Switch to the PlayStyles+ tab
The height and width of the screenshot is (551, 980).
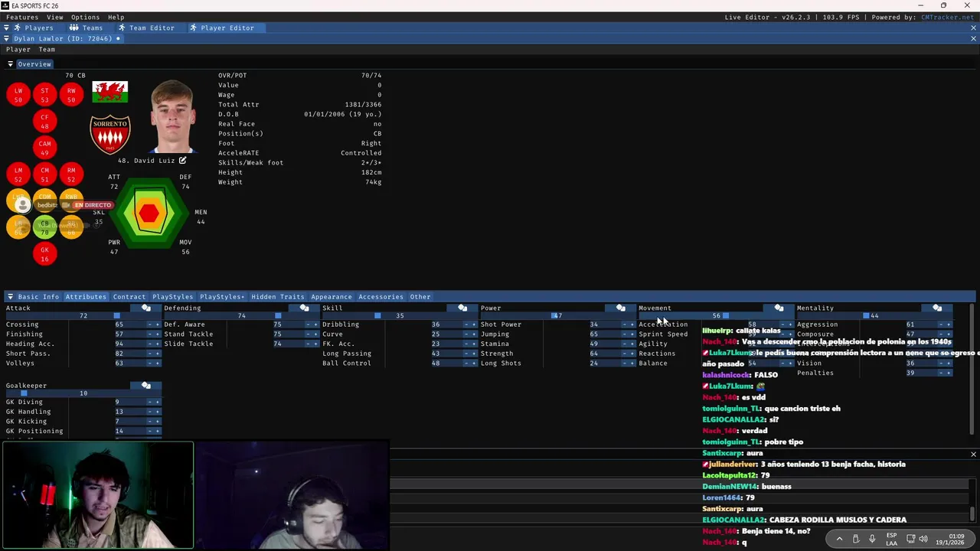coord(222,297)
